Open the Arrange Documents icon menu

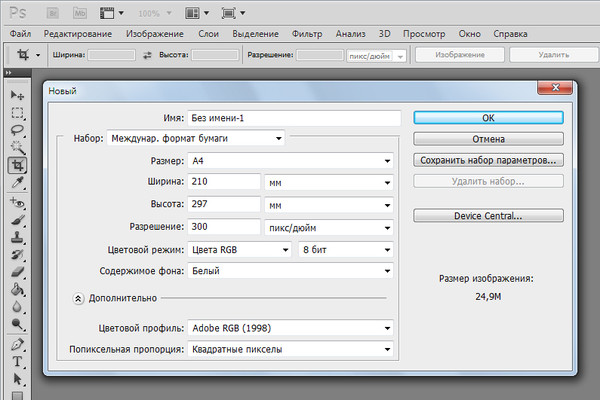197,13
